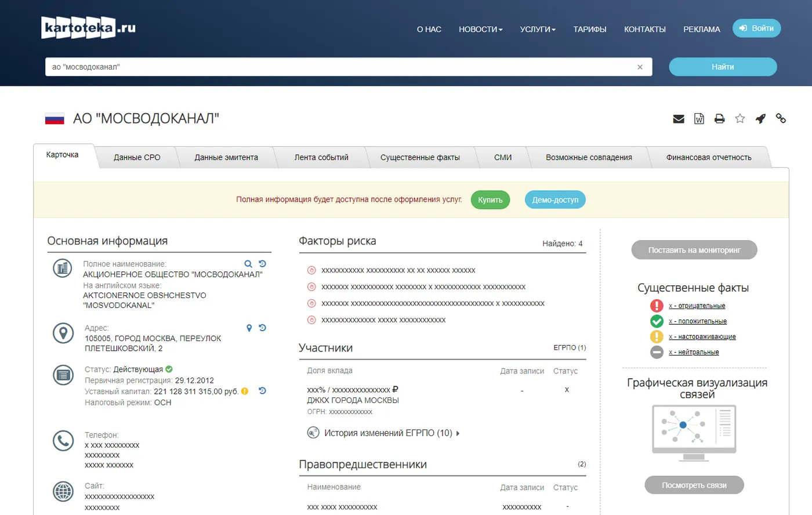
Task: Add company to favorites star icon
Action: pyautogui.click(x=740, y=119)
